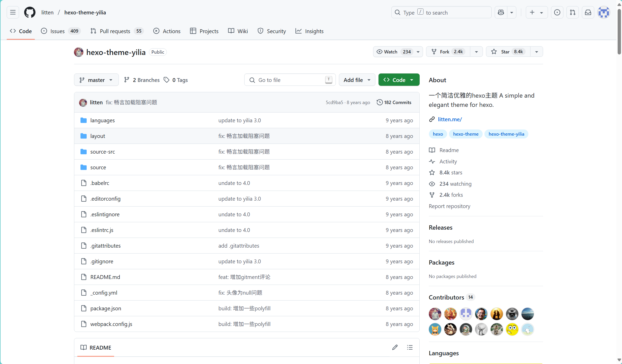Star the hexo-theme-yilia repository
The width and height of the screenshot is (622, 364).
(508, 52)
